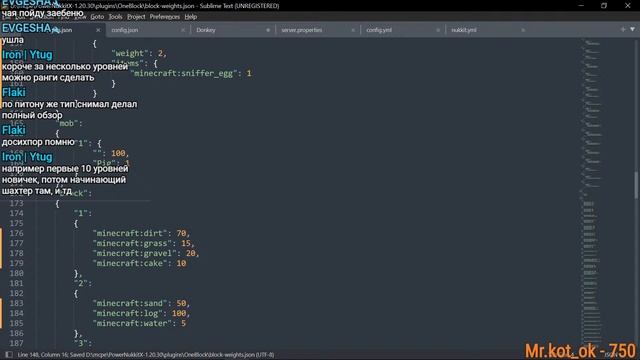Restore down the Sublime Text window

[604, 6]
